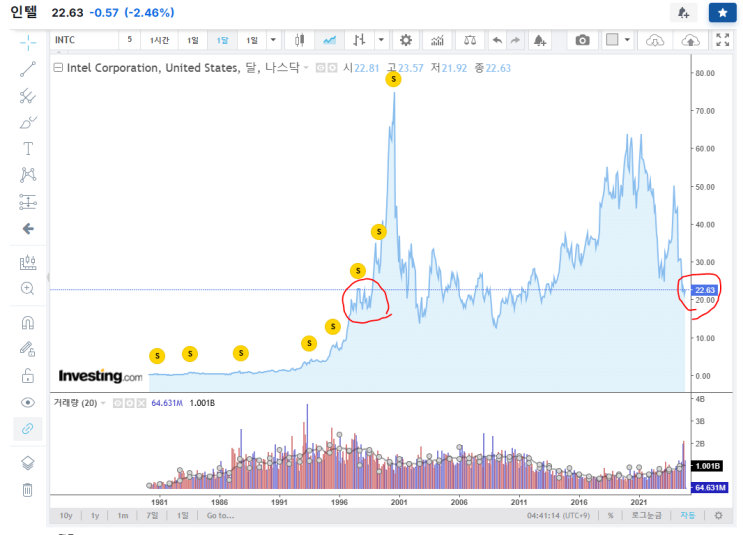Viewport: 743px width, 535px height.
Task: Add price alert bell beside star
Action: click(x=684, y=13)
